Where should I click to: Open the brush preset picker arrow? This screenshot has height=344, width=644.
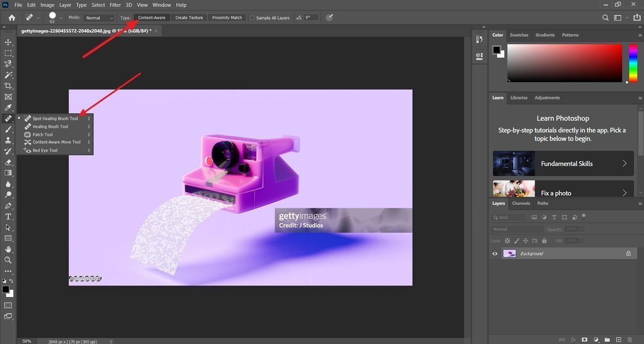point(61,18)
